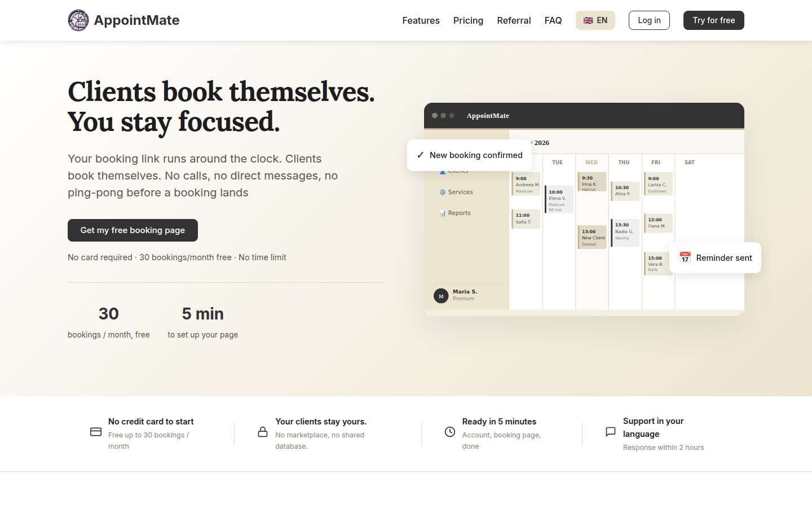Click the UK flag icon
Screen dimensions: 812x508
tap(588, 20)
